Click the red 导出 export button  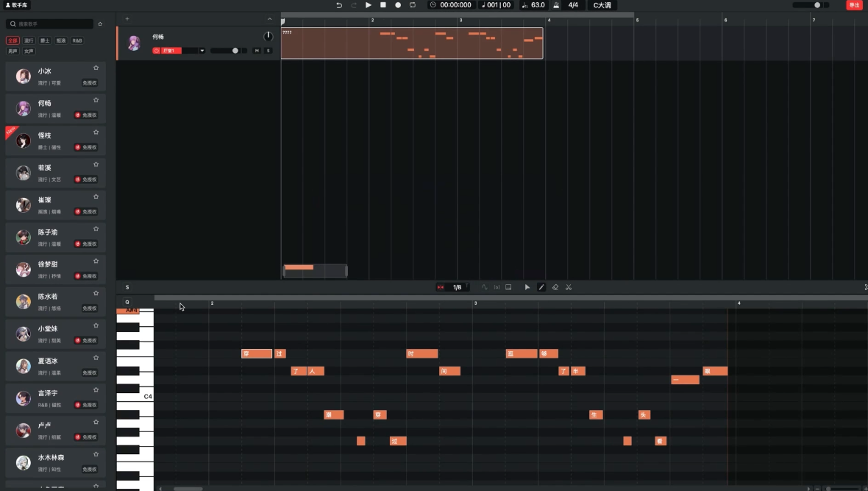(x=854, y=5)
